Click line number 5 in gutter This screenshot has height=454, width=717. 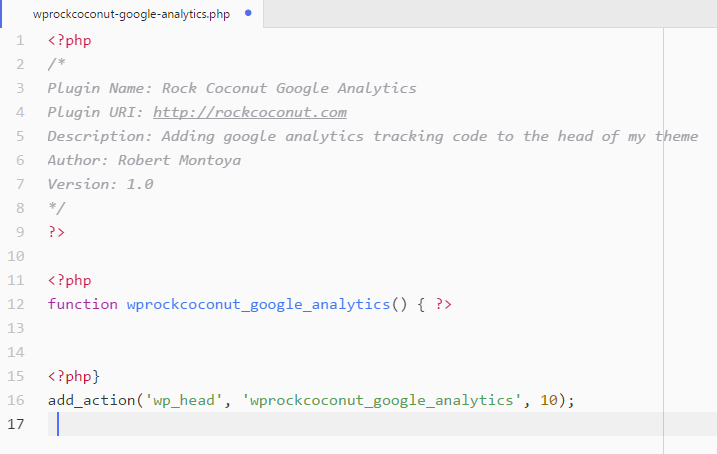point(20,136)
